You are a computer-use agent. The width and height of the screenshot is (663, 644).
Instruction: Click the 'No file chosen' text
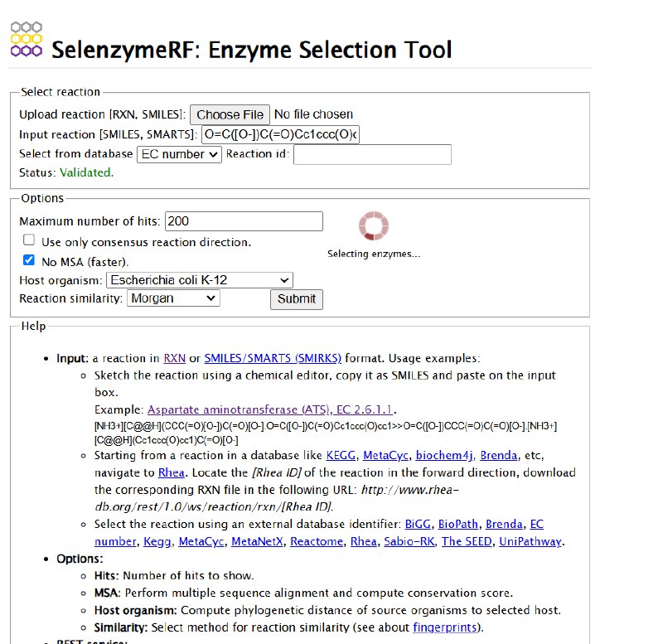(313, 114)
